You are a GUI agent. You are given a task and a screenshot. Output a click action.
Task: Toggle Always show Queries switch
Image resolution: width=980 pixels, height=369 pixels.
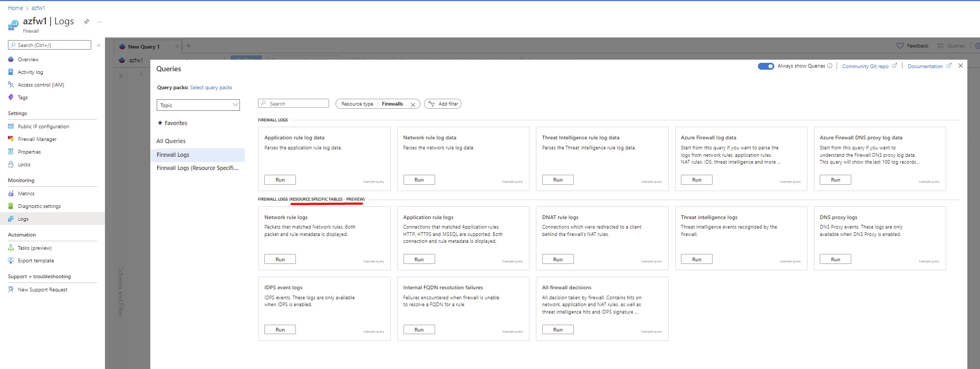click(766, 66)
